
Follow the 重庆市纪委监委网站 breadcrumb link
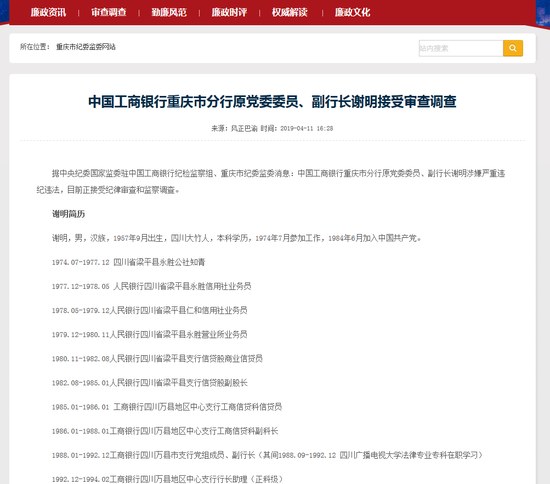pos(86,47)
